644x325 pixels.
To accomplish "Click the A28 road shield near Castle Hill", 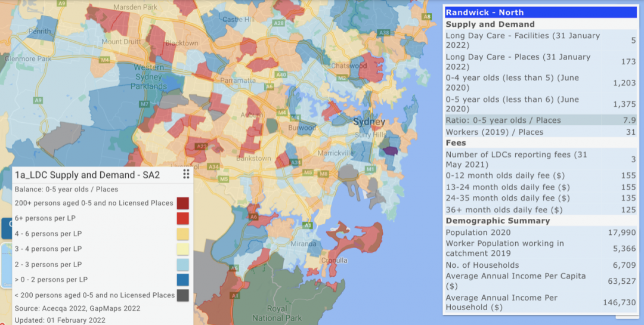I will click(x=278, y=23).
